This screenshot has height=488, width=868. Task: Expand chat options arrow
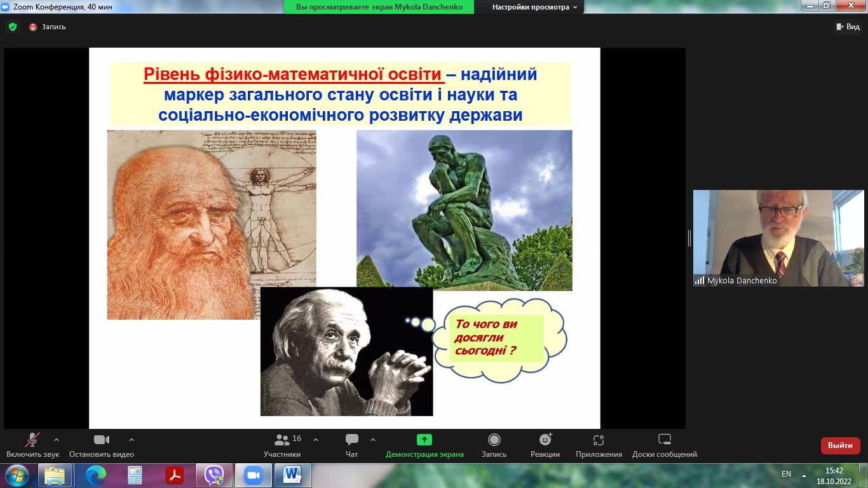[373, 440]
